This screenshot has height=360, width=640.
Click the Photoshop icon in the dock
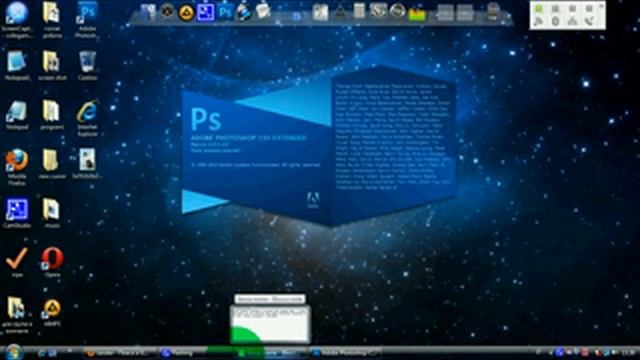(x=225, y=12)
